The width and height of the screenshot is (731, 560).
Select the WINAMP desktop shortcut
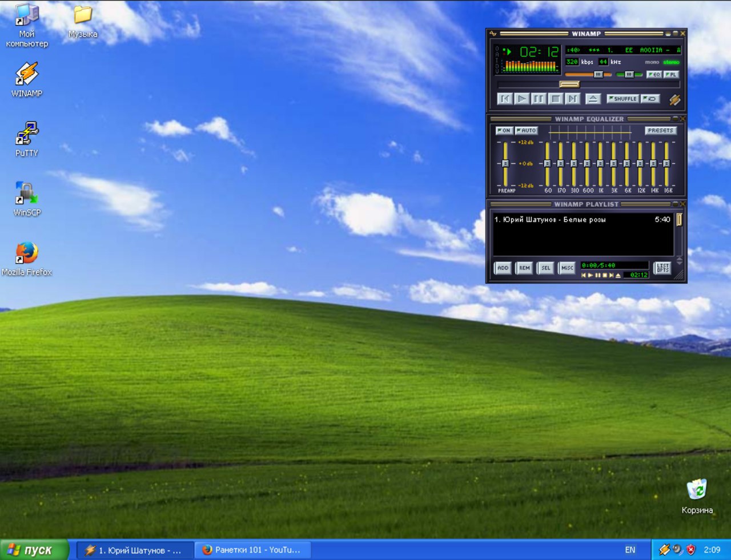[x=26, y=80]
